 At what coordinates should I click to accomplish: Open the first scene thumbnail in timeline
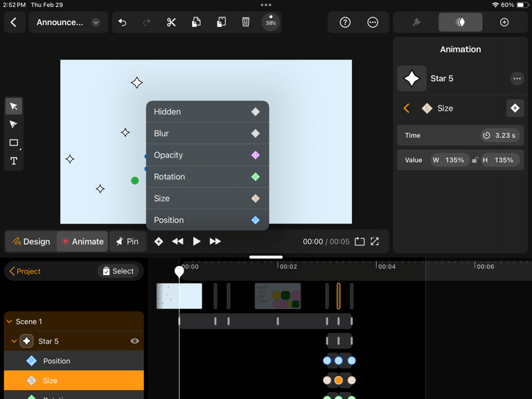(179, 296)
